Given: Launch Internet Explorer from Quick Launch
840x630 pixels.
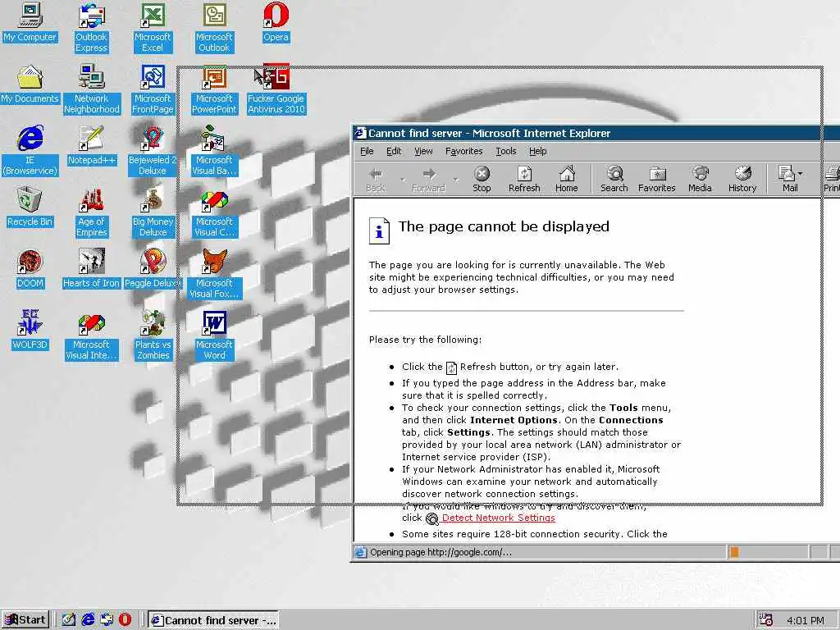Looking at the screenshot, I should (88, 620).
